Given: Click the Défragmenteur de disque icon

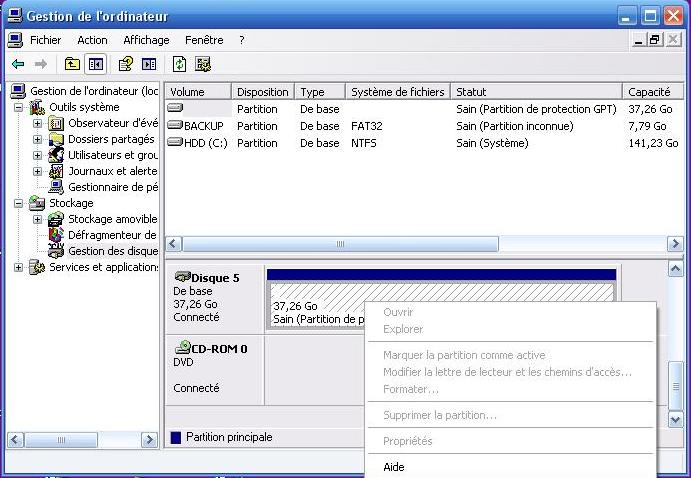Looking at the screenshot, I should click(56, 235).
